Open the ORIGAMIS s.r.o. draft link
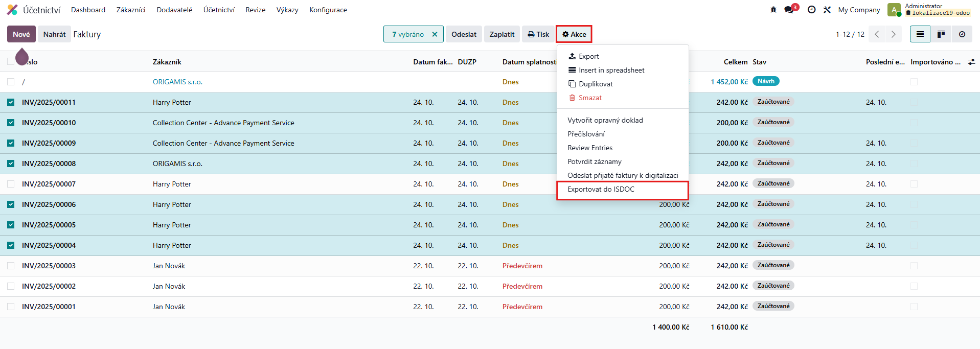This screenshot has width=980, height=349. click(177, 82)
